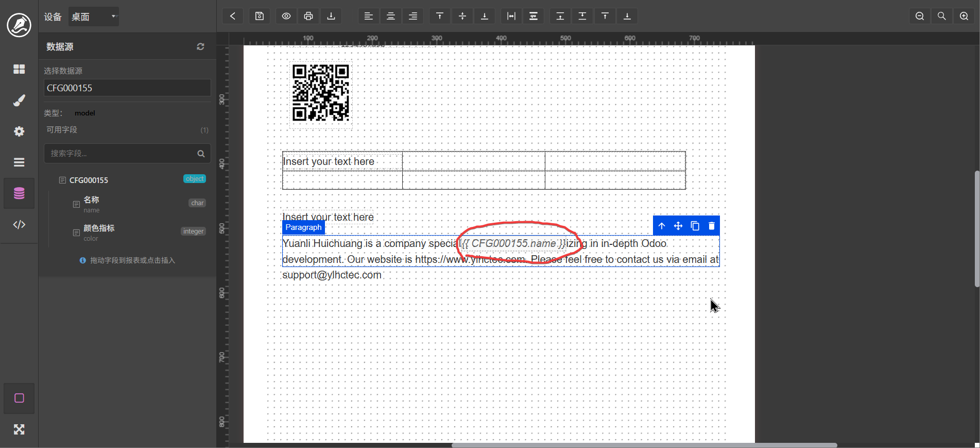Click the 搜索字段 search field box

121,154
